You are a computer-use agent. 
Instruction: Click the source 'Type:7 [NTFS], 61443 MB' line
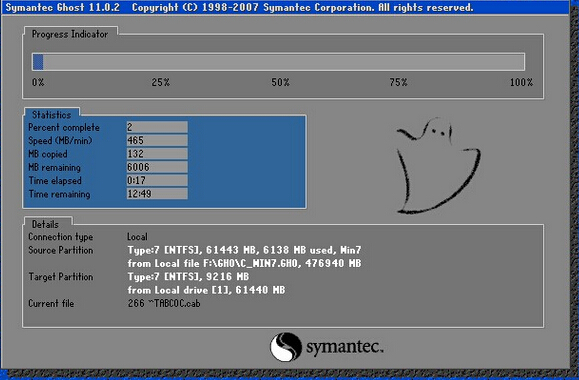[244, 250]
